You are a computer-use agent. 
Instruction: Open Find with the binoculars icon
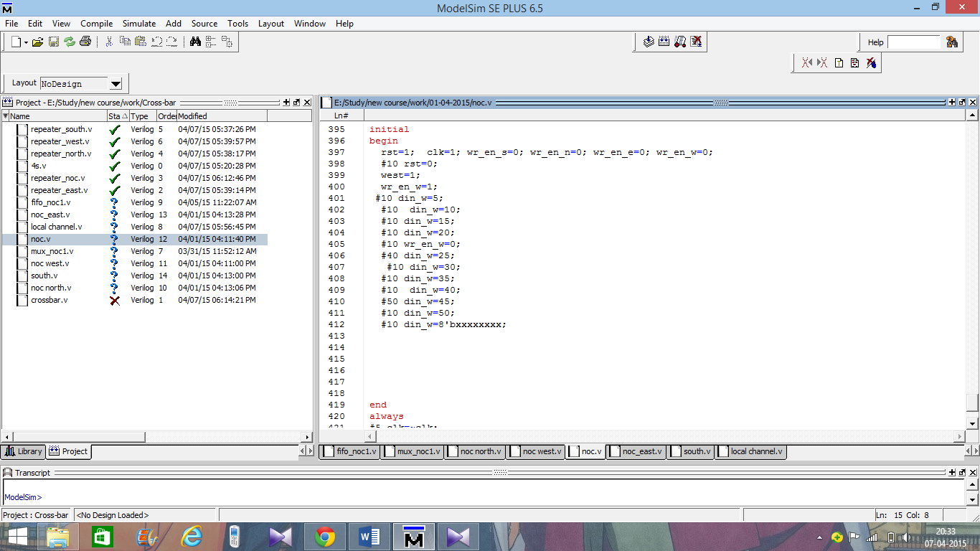coord(195,42)
